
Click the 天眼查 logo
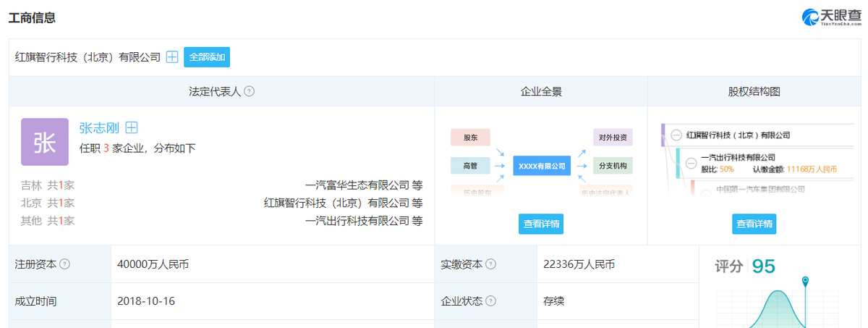click(830, 17)
